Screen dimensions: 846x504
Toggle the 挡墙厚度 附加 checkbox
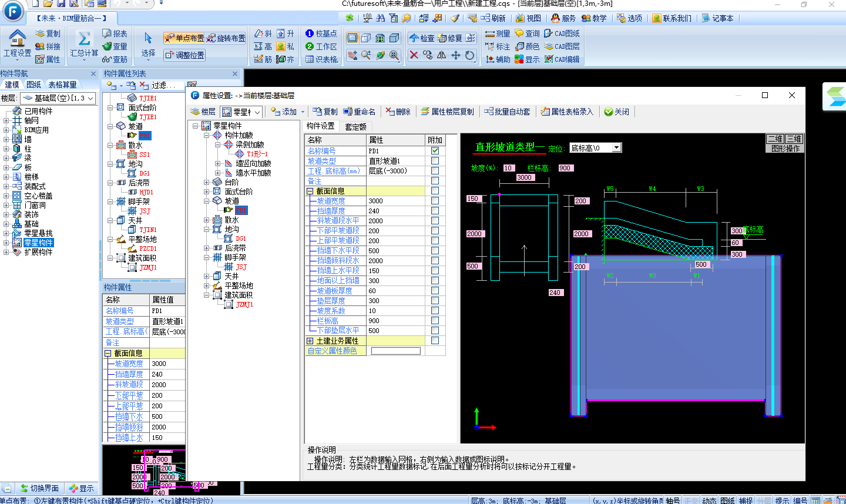(x=435, y=211)
